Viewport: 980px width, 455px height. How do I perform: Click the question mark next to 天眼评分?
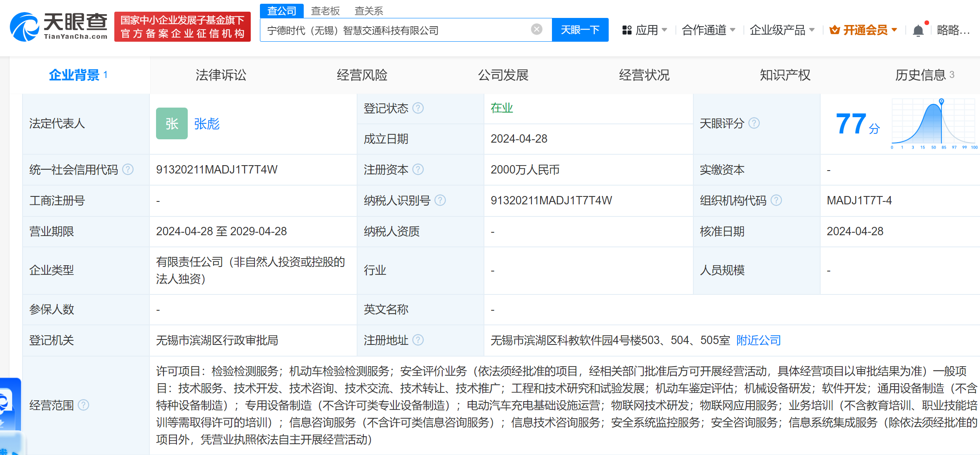(754, 123)
